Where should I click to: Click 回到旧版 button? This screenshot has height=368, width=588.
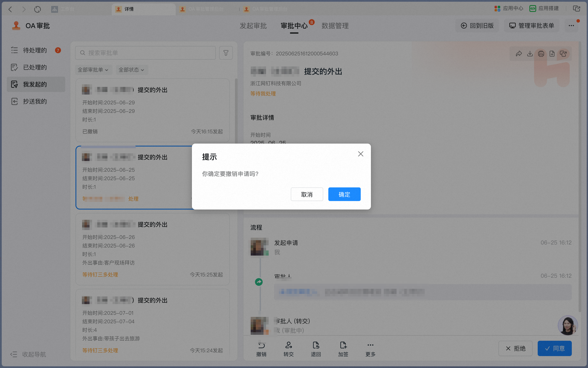click(477, 26)
